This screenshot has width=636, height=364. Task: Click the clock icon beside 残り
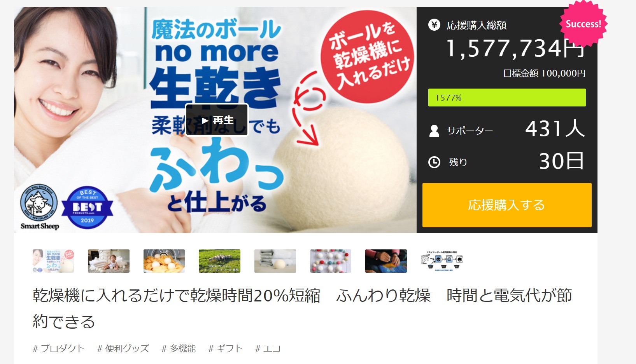tap(434, 162)
